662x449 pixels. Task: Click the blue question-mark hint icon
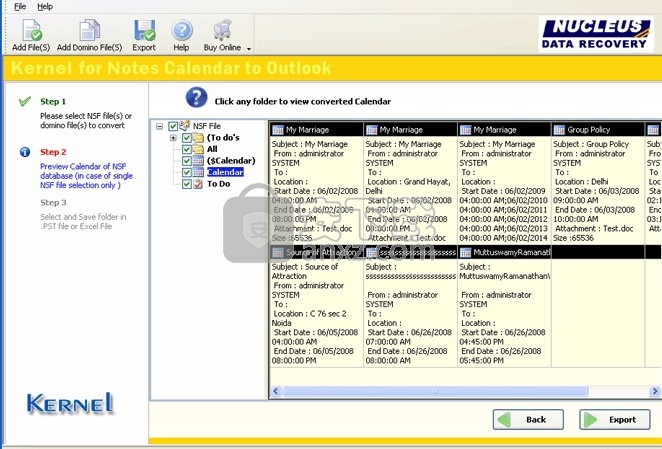(196, 98)
